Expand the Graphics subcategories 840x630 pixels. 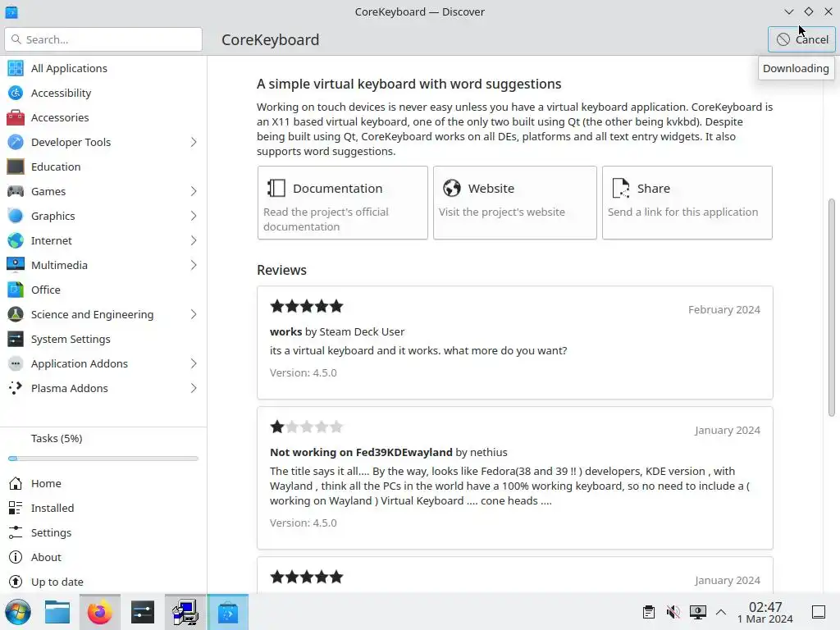[194, 216]
